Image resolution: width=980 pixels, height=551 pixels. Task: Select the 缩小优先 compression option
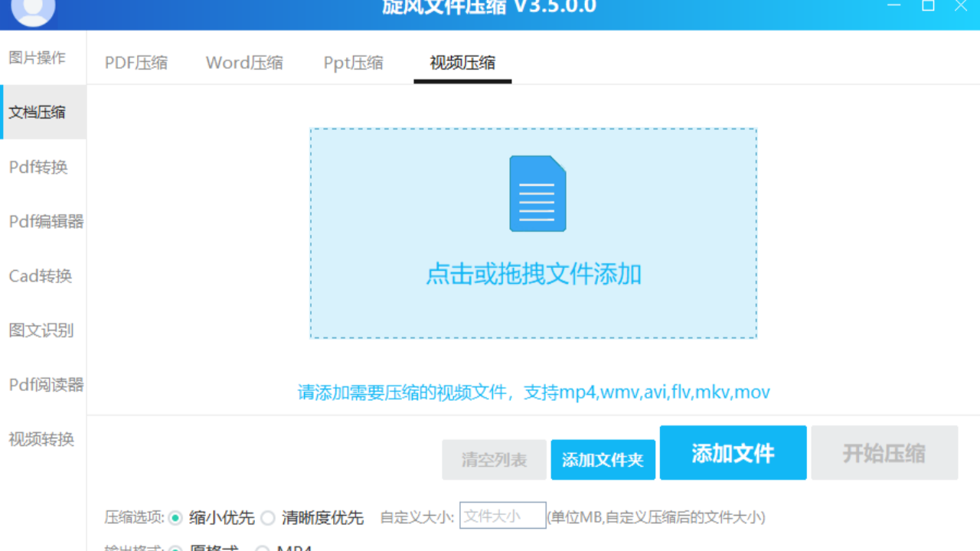[176, 517]
